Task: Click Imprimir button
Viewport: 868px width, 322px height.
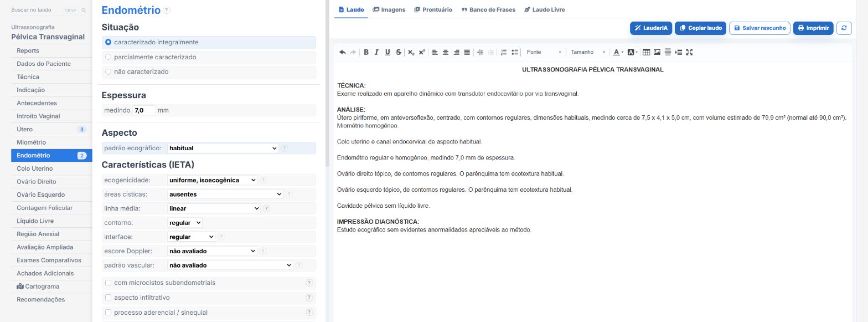Action: pos(813,28)
